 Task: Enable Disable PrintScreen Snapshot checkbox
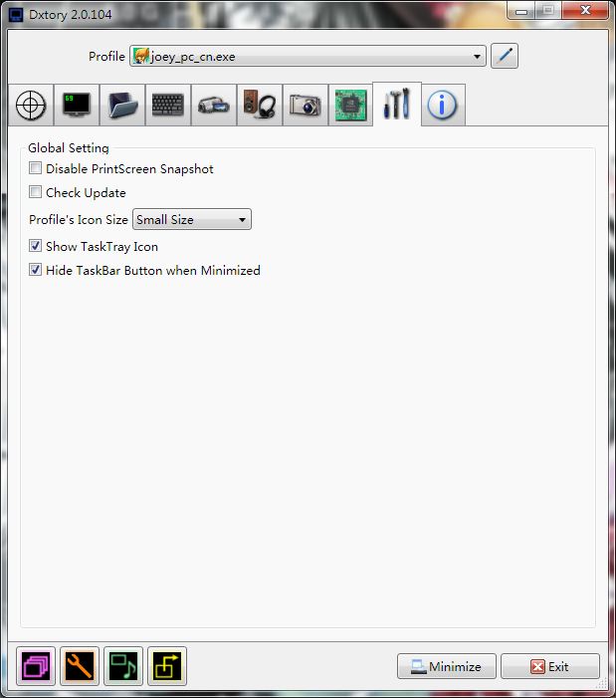[36, 169]
